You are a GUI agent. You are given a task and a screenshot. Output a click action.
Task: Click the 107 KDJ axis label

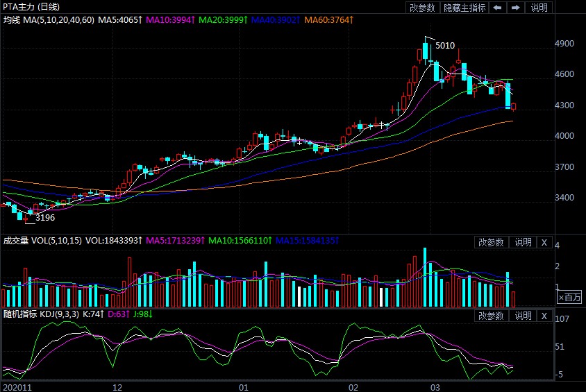pos(562,319)
